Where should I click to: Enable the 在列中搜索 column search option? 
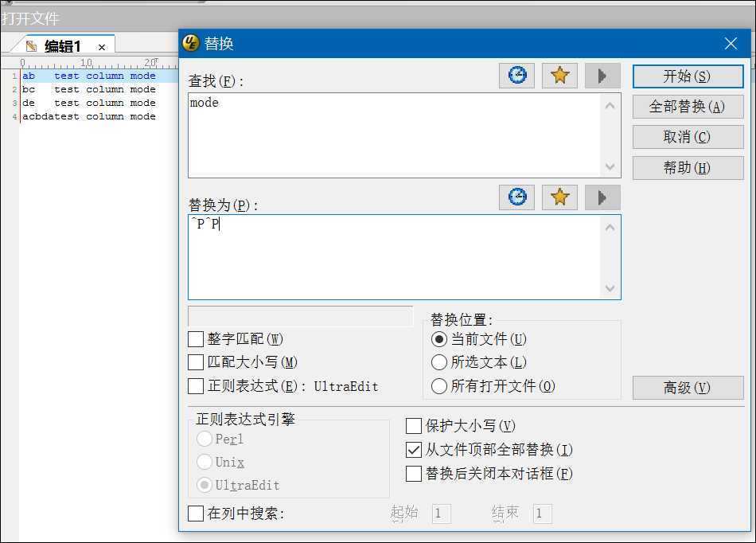pos(195,514)
